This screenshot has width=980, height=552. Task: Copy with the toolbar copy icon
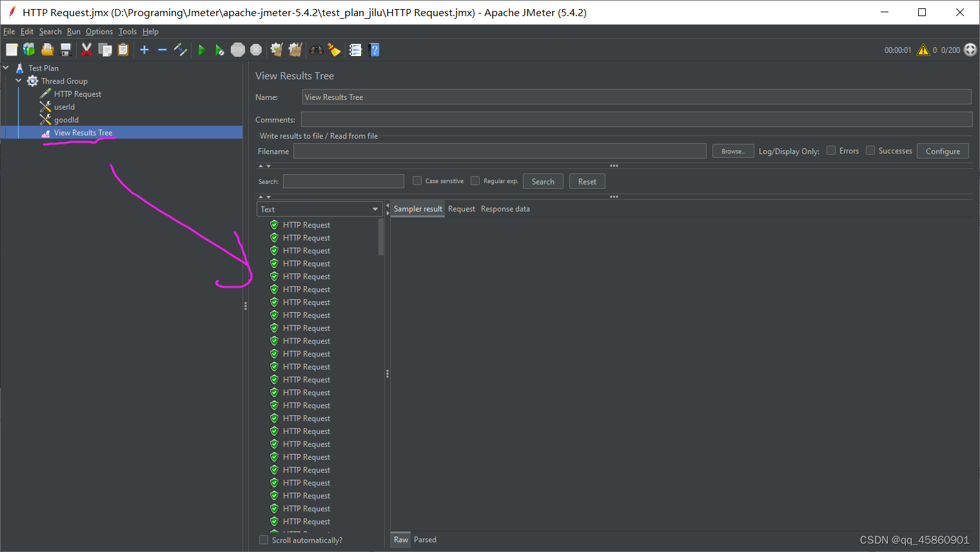(105, 50)
